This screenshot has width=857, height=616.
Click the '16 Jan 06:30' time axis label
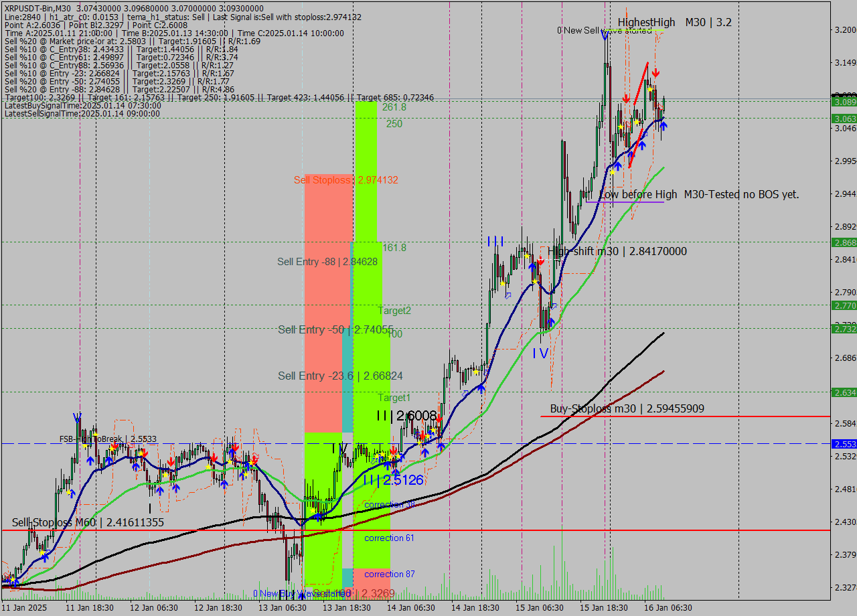point(668,607)
